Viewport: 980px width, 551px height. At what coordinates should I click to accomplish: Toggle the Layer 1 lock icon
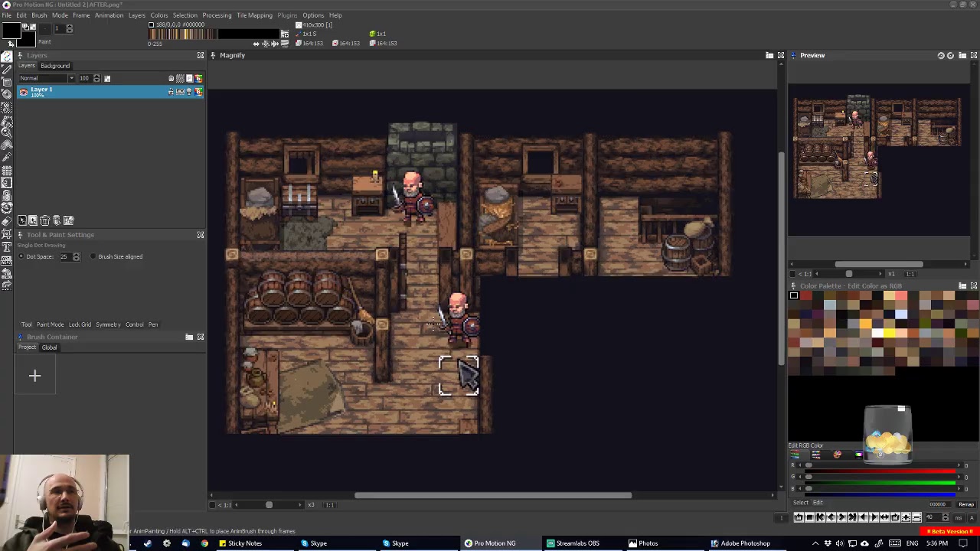(x=171, y=92)
